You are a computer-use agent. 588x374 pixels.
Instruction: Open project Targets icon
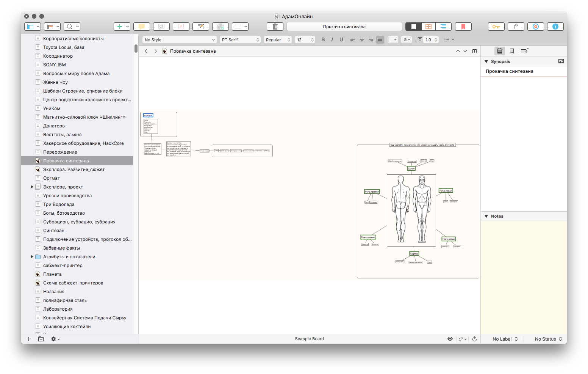(535, 27)
